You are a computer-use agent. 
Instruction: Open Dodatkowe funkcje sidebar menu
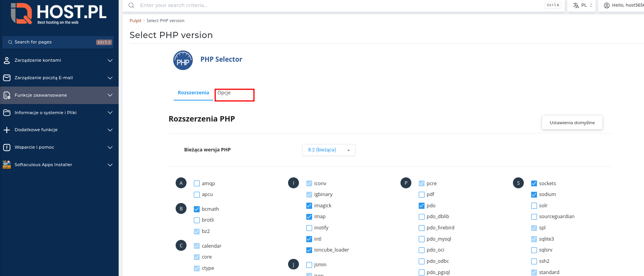[59, 130]
